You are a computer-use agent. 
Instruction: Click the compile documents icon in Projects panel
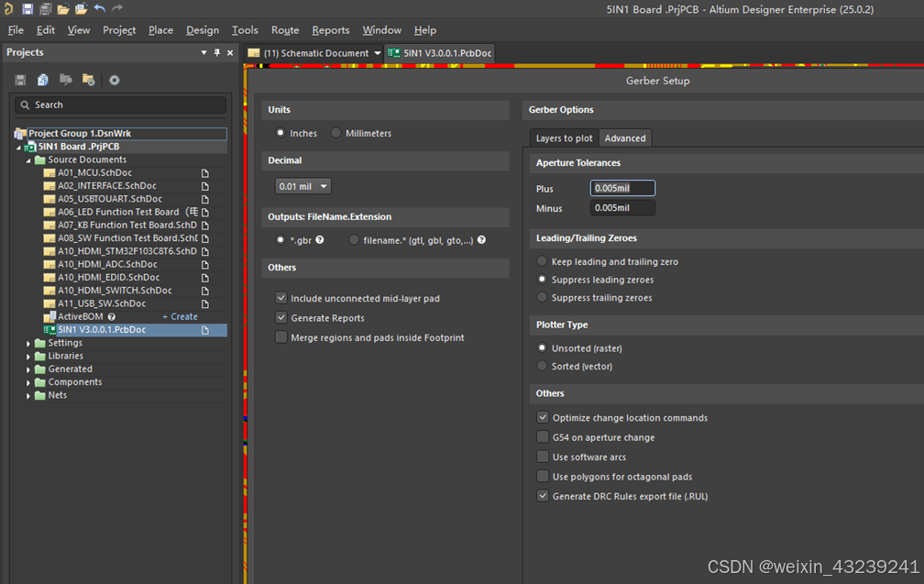pos(43,80)
